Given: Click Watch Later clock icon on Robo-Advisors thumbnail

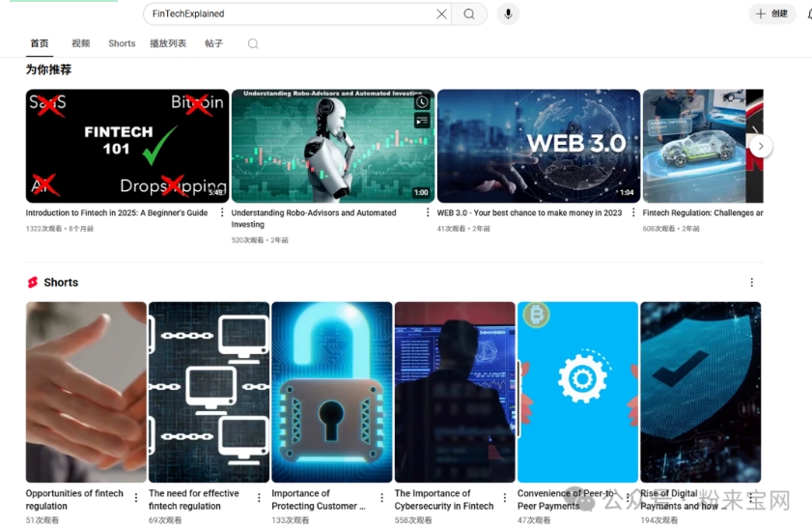Looking at the screenshot, I should point(422,102).
